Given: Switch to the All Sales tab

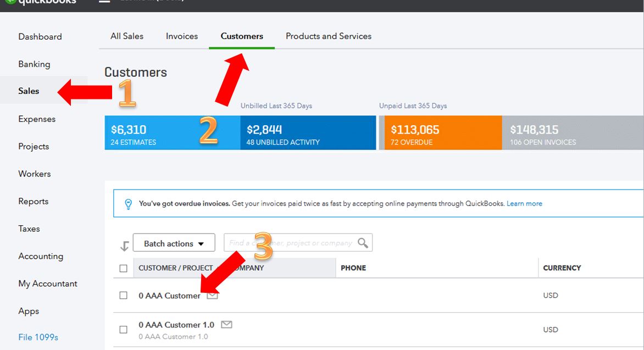Looking at the screenshot, I should point(127,36).
